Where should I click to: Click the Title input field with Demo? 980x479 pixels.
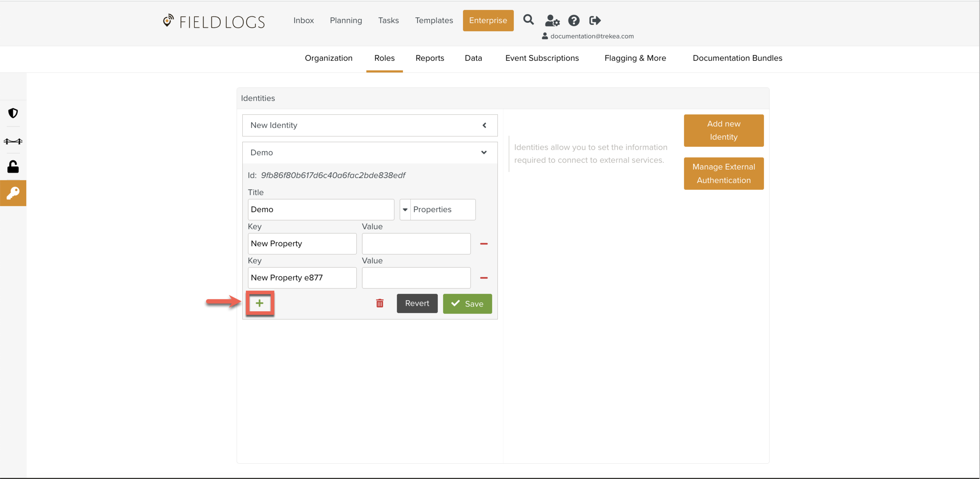[x=321, y=210]
